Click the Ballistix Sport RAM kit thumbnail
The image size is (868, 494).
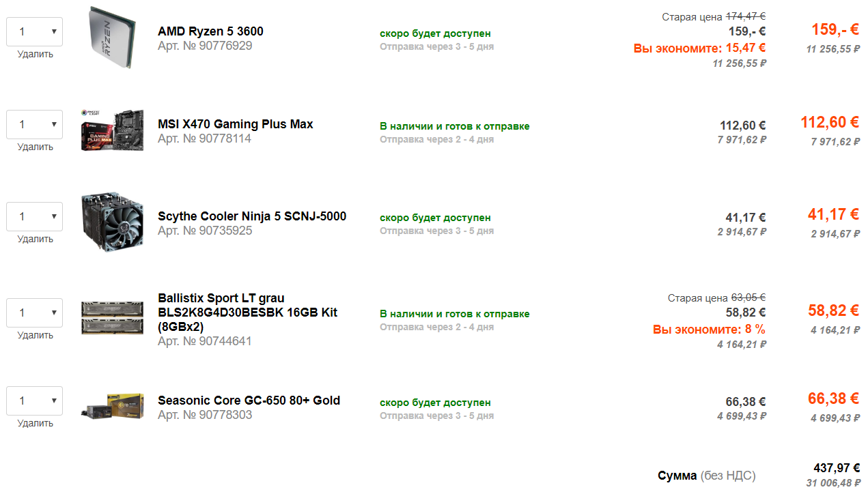click(x=113, y=317)
